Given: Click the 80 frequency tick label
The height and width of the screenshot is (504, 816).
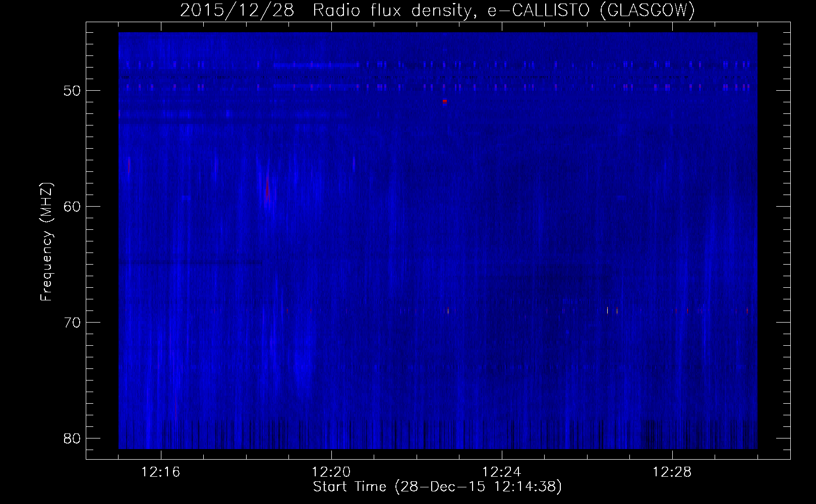Looking at the screenshot, I should pos(71,438).
